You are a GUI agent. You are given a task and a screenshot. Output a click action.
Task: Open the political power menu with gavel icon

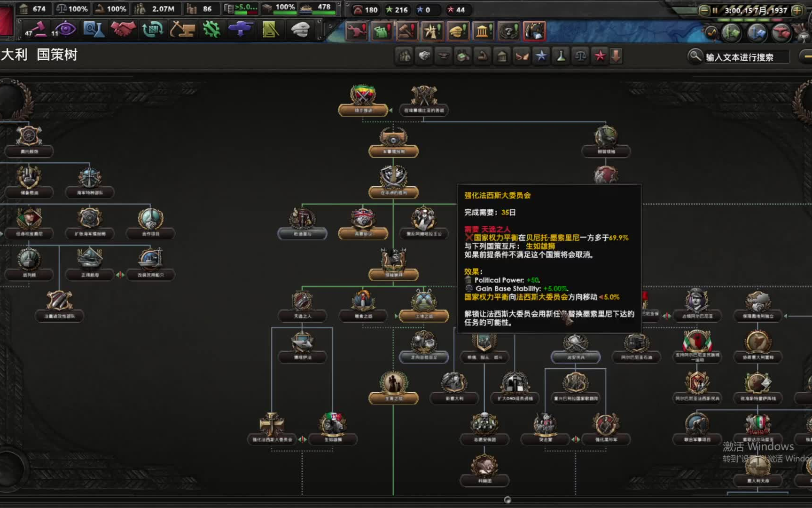click(37, 30)
